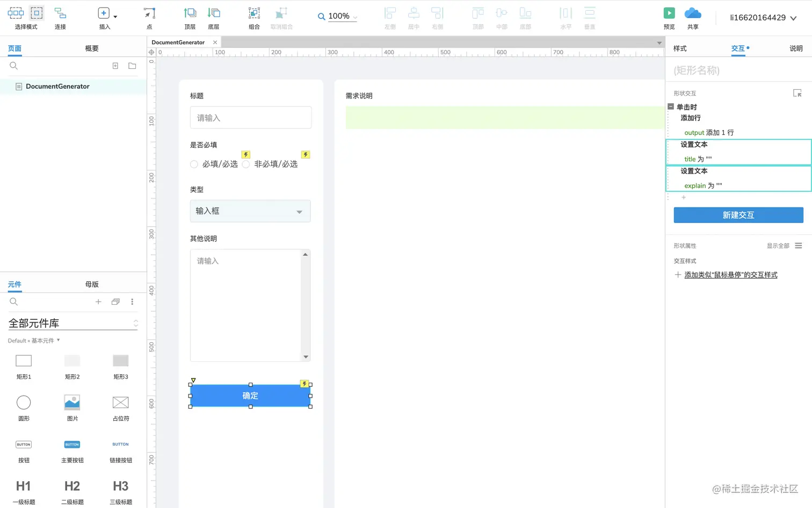Screen dimensions: 812x508
Task: Select the H2 二级标题 widget
Action: pyautogui.click(x=72, y=492)
